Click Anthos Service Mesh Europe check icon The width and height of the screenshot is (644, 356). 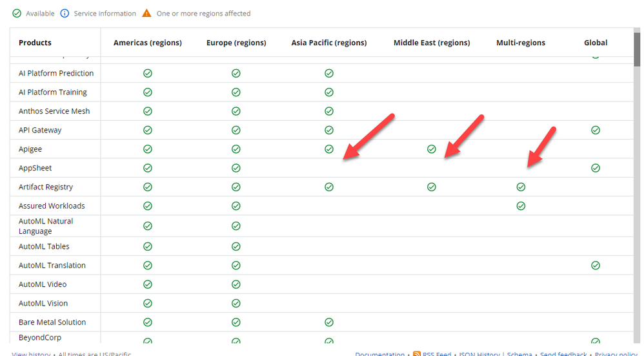[236, 111]
